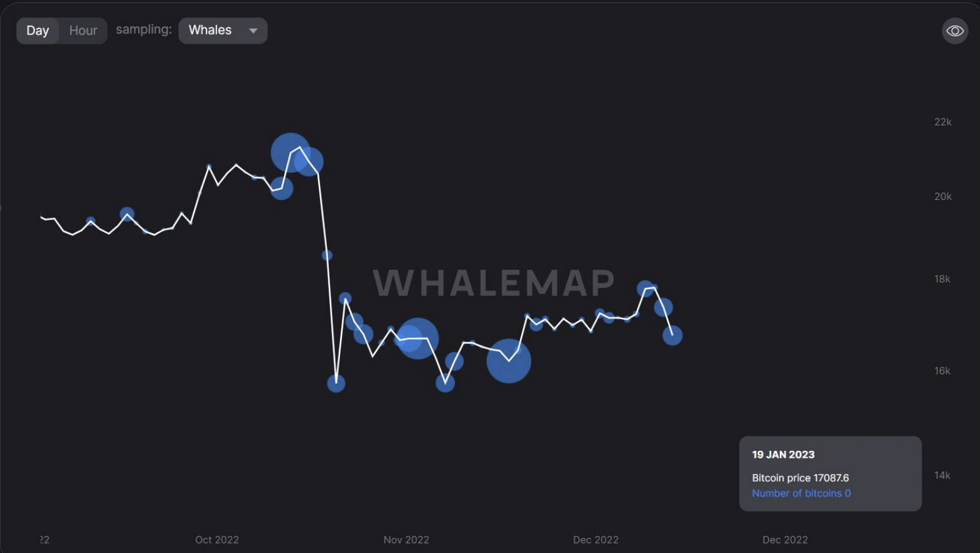The height and width of the screenshot is (553, 980).
Task: Click the 19 JAN 2023 tooltip header
Action: 782,454
